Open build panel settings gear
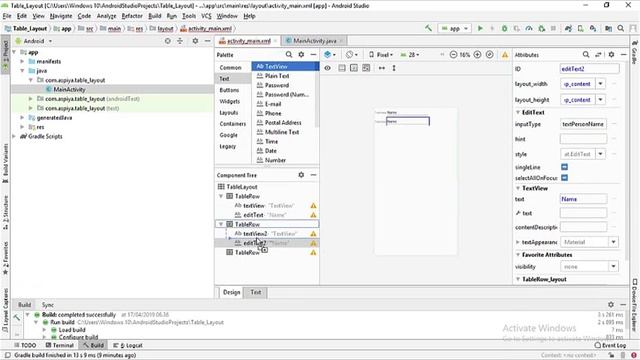Screen dimensions: 640x360 (x=611, y=304)
